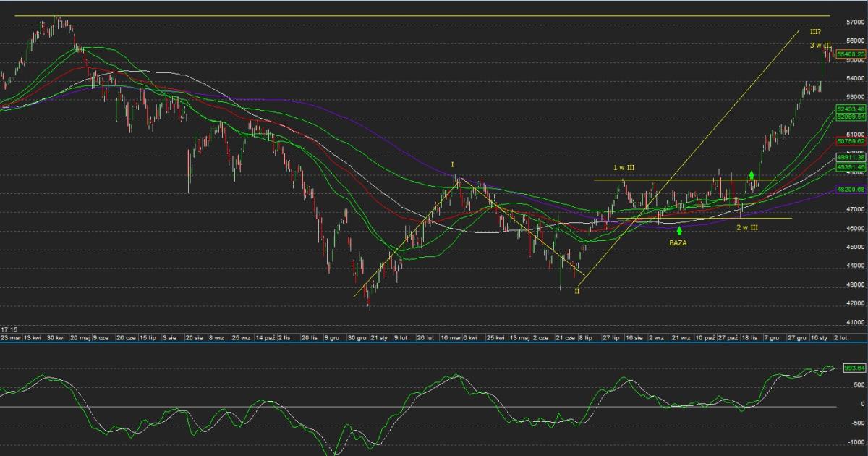Click the 17:15 time label

pos(9,329)
